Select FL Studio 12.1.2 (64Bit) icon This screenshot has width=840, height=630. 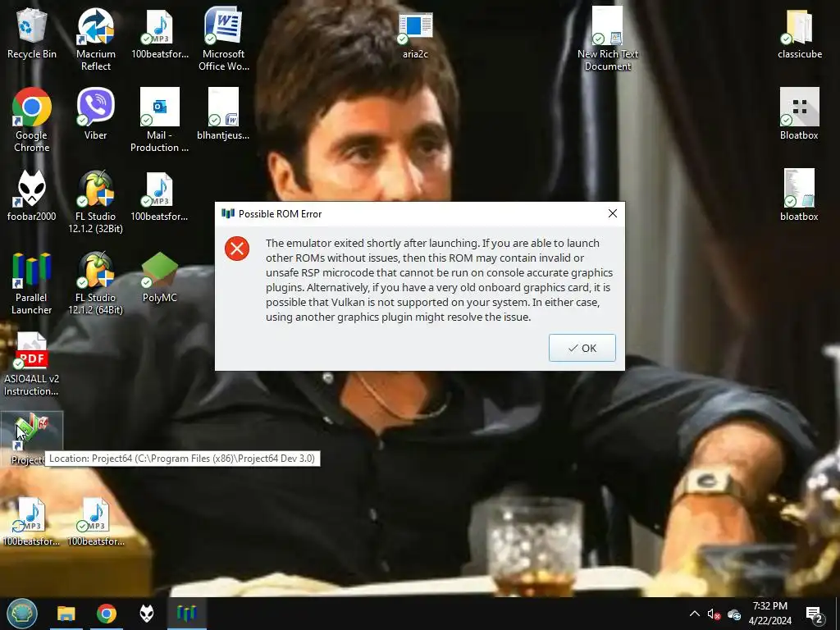tap(95, 283)
